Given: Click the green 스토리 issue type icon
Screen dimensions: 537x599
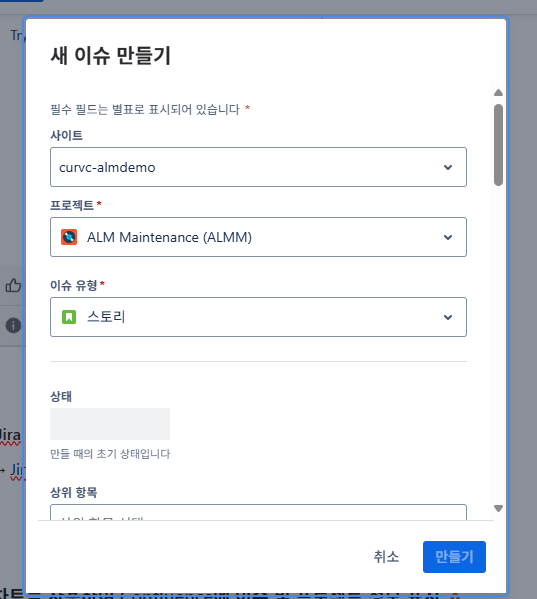Looking at the screenshot, I should pyautogui.click(x=69, y=317).
